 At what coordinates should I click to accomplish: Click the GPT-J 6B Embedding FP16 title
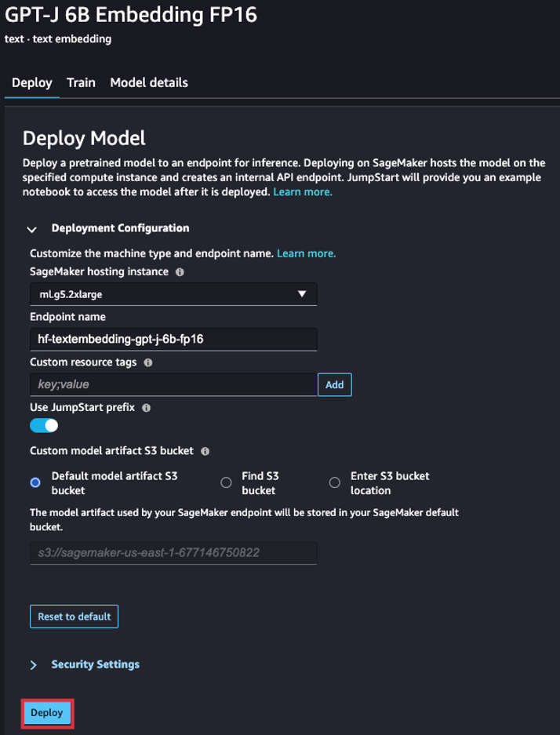point(131,15)
